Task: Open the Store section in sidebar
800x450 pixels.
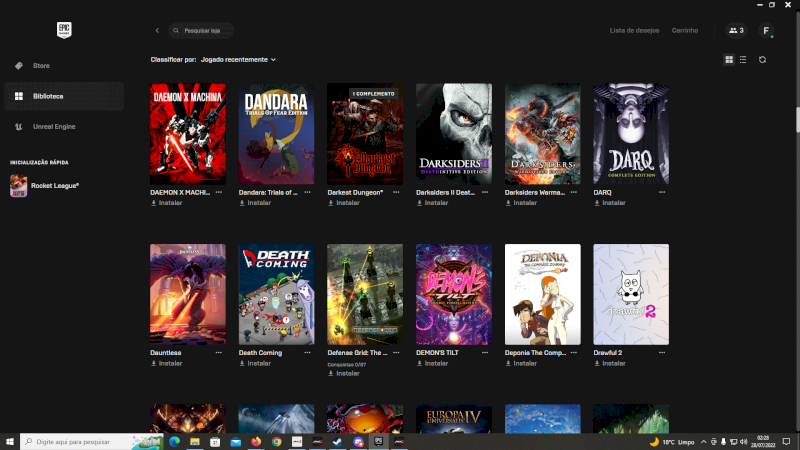Action: click(40, 66)
